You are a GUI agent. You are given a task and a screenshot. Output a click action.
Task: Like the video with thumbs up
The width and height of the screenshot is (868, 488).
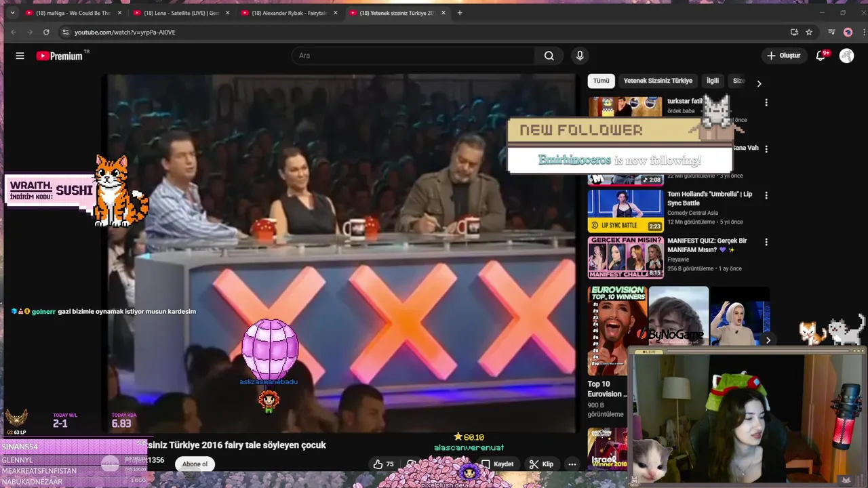pos(383,464)
